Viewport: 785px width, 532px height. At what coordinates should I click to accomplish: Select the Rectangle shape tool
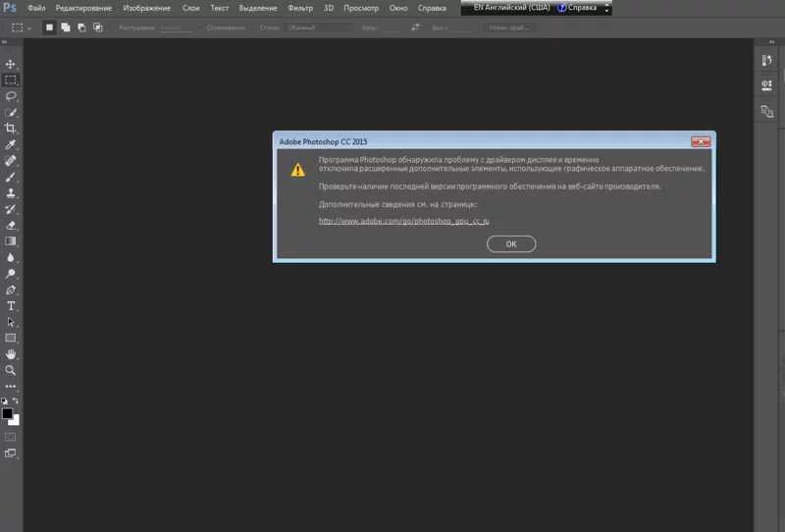click(x=11, y=338)
